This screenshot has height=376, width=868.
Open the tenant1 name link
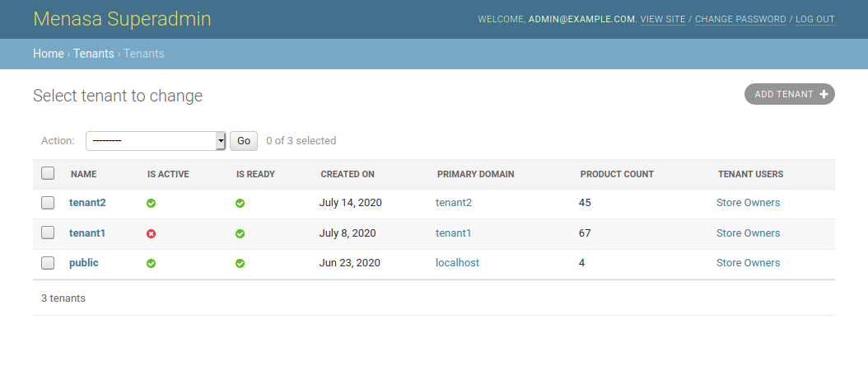(87, 233)
